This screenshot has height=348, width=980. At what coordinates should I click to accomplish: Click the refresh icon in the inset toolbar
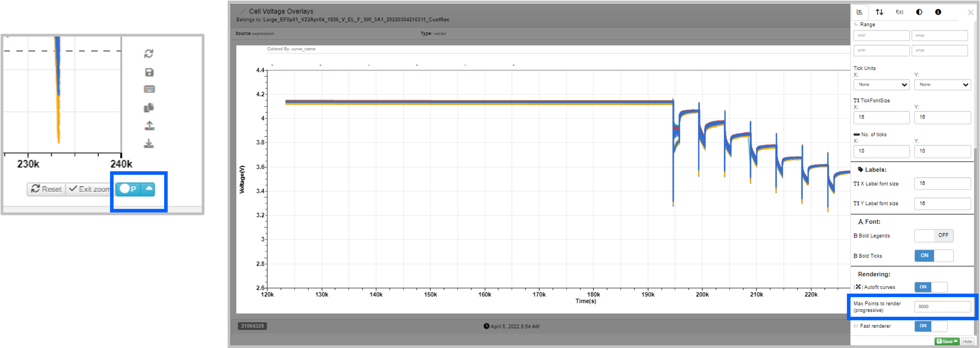[x=149, y=54]
